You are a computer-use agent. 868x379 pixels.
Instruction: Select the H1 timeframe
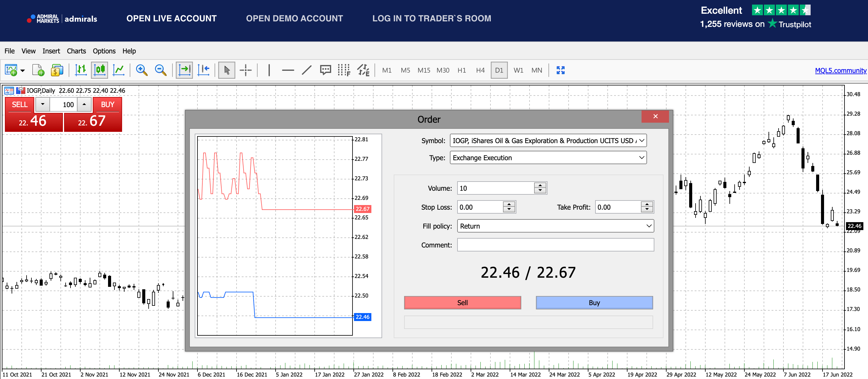pyautogui.click(x=462, y=70)
